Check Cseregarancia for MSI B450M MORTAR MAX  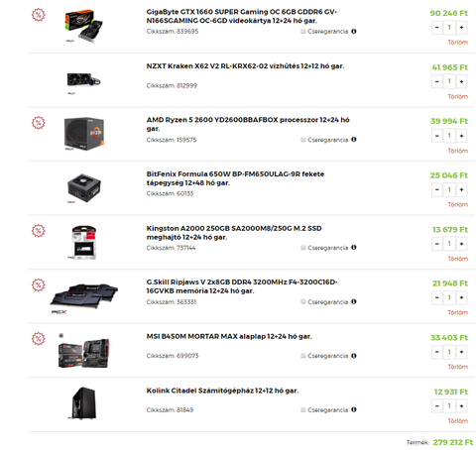point(303,356)
